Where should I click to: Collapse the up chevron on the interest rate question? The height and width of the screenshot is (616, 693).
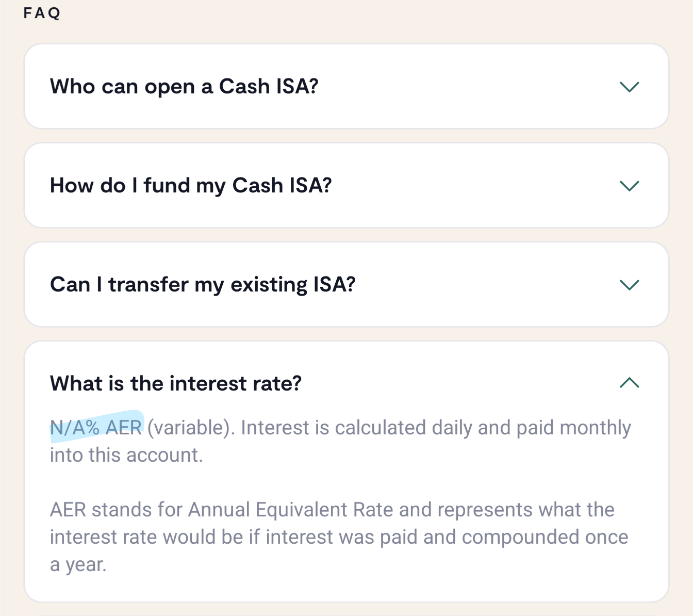629,383
